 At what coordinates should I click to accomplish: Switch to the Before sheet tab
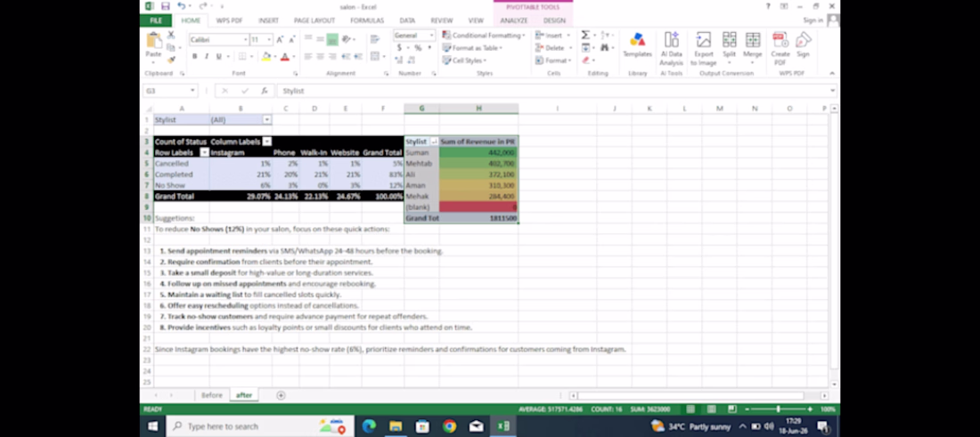pos(211,395)
